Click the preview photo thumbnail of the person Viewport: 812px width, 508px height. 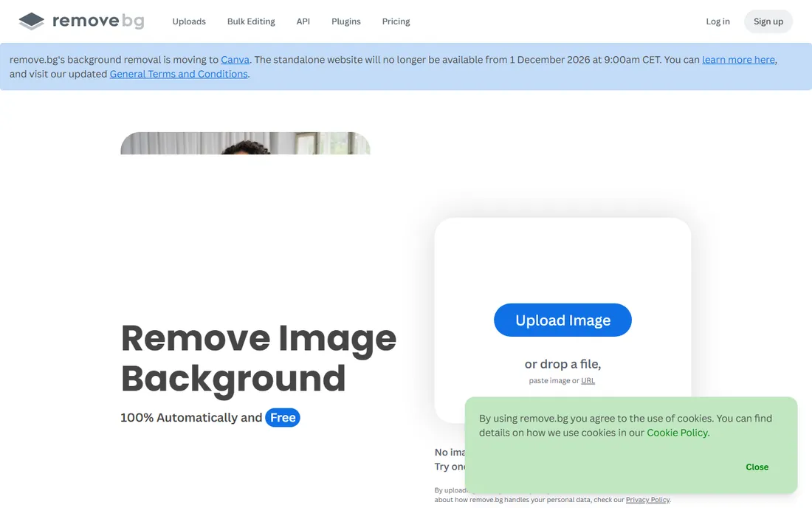point(246,143)
